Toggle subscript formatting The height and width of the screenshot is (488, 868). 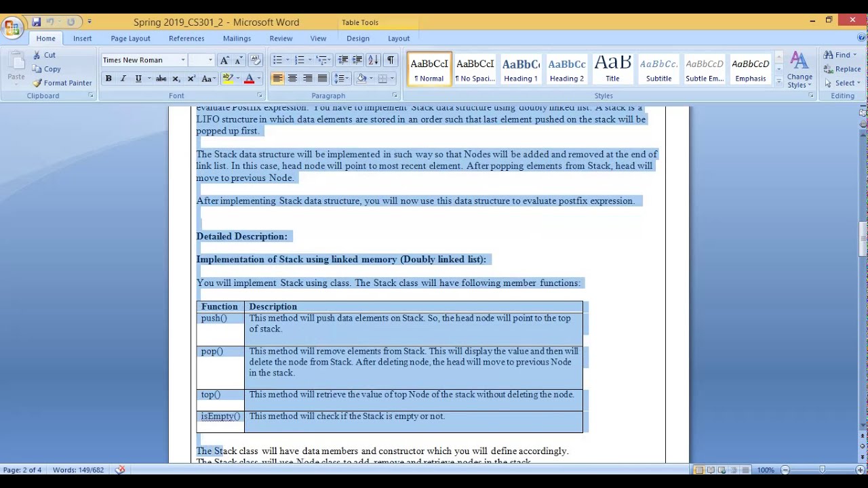click(176, 79)
